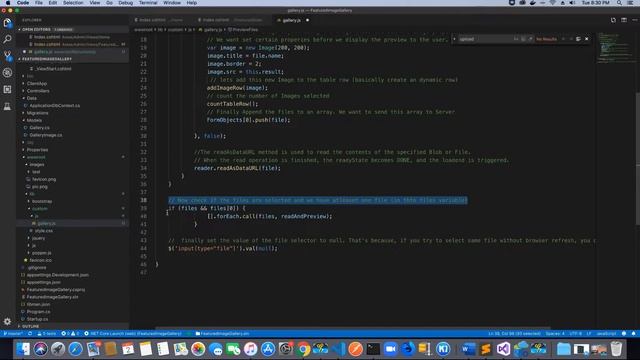Open Visual Studio from the Dock
Screen dimensions: 640x360
[x=503, y=349]
